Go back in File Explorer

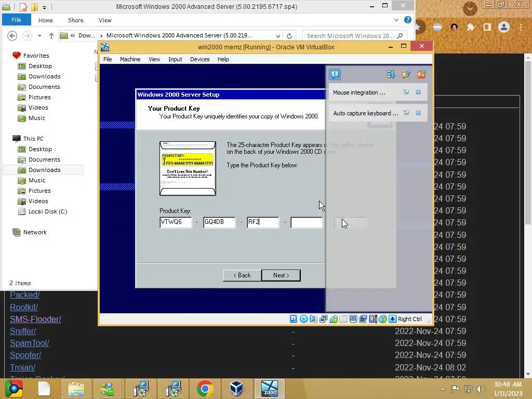pos(12,36)
